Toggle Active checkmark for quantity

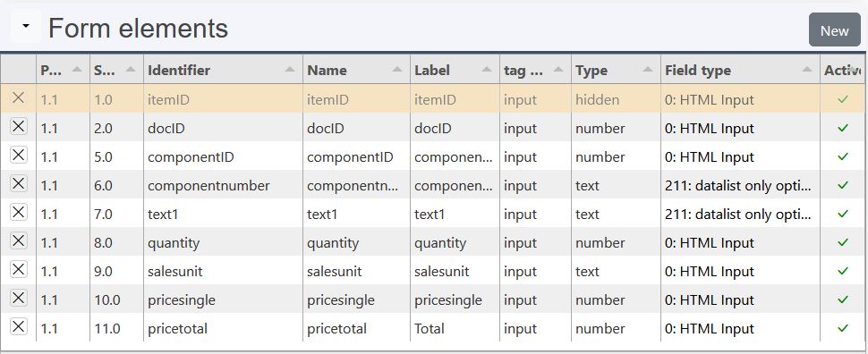[843, 243]
